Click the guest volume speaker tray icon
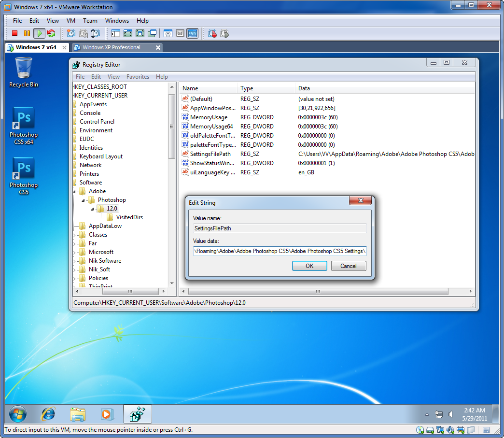This screenshot has width=504, height=438. (450, 414)
